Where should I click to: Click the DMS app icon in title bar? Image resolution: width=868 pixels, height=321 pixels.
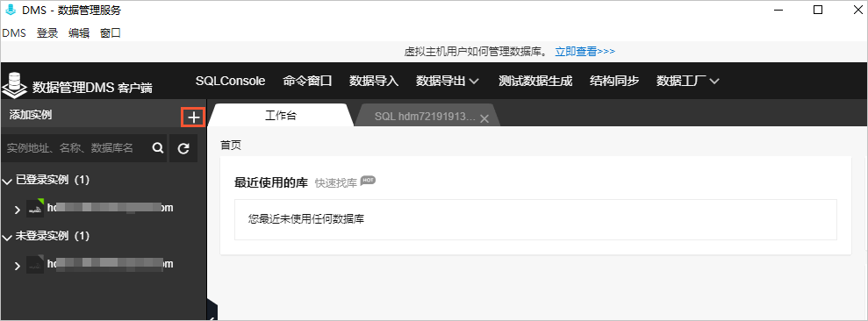10,10
